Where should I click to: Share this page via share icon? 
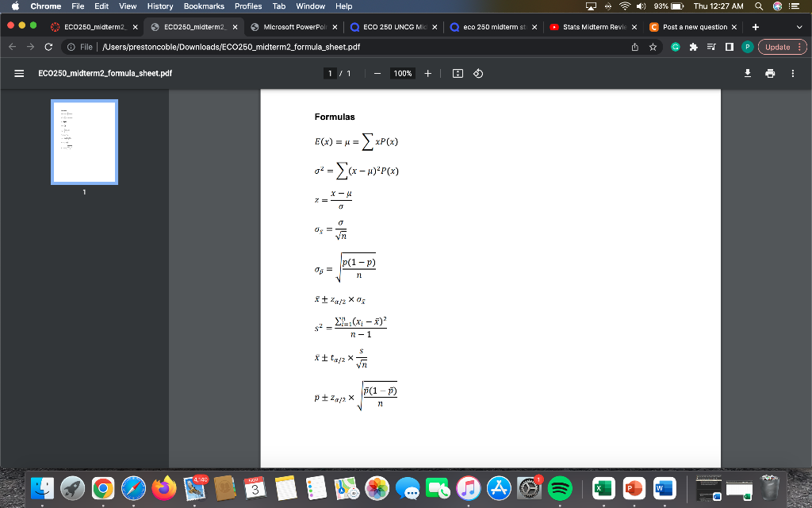tap(635, 47)
